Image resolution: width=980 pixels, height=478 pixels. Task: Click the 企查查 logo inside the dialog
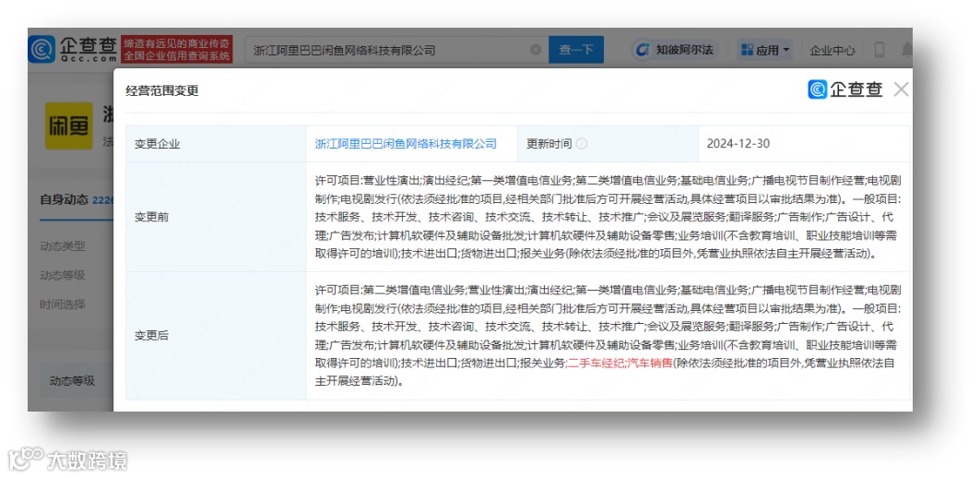click(x=845, y=90)
